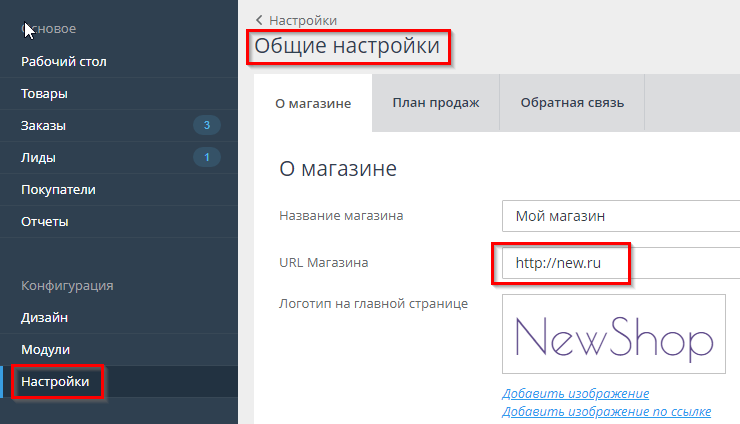Switch to the План продаж tab
The image size is (740, 424).
(x=435, y=103)
